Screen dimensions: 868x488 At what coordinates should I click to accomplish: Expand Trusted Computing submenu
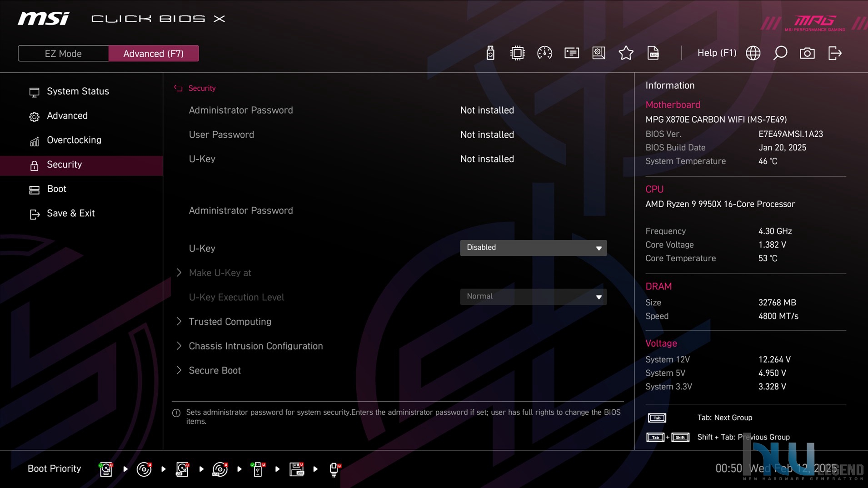coord(230,322)
